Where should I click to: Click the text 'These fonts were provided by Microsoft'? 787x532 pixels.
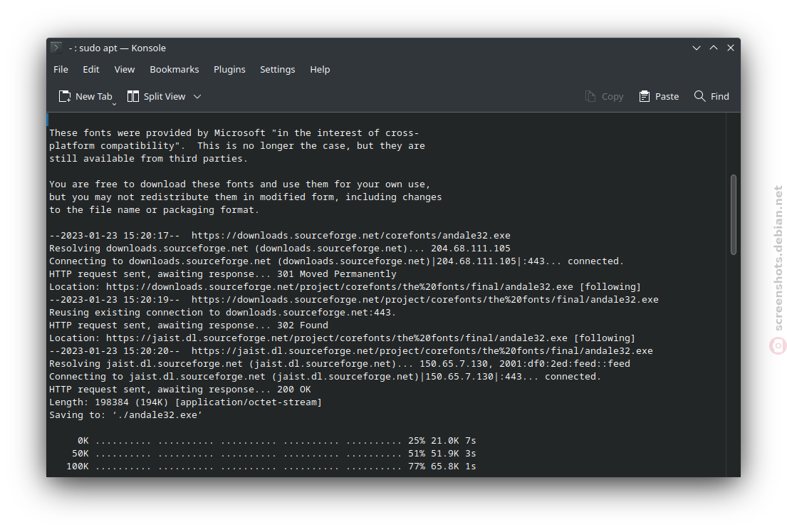pyautogui.click(x=157, y=133)
